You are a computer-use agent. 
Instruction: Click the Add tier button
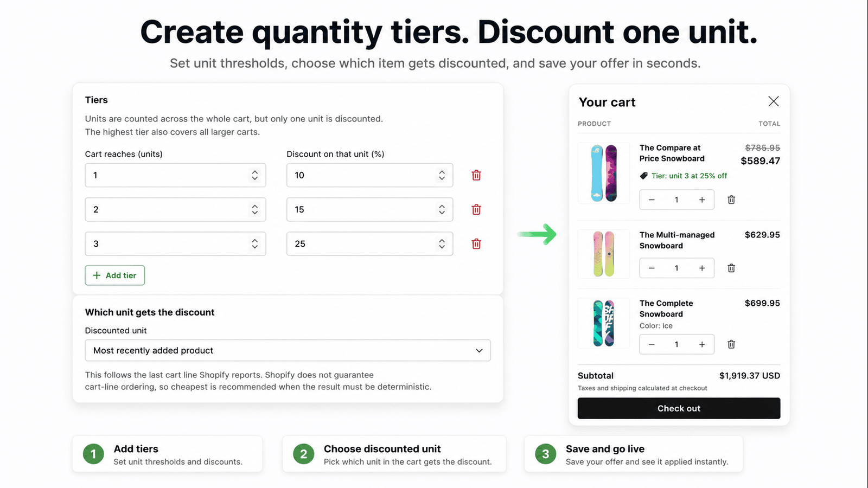pyautogui.click(x=115, y=275)
